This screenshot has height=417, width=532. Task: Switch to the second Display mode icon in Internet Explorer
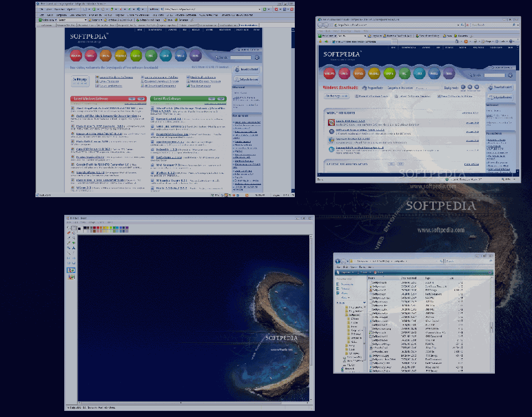470,87
